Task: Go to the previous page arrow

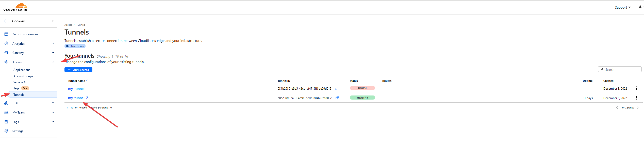Action: click(617, 107)
